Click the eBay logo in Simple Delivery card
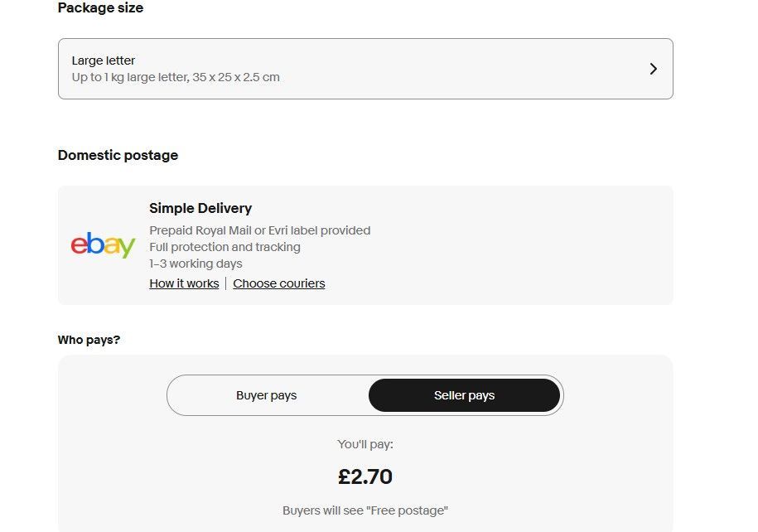758x532 pixels. pos(103,245)
